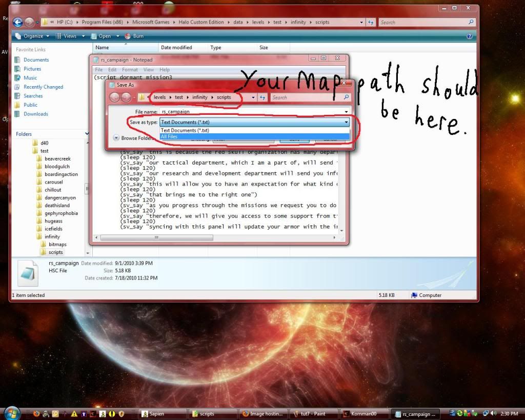The image size is (525, 420).
Task: Select the infinity folder in the tree
Action: point(52,236)
